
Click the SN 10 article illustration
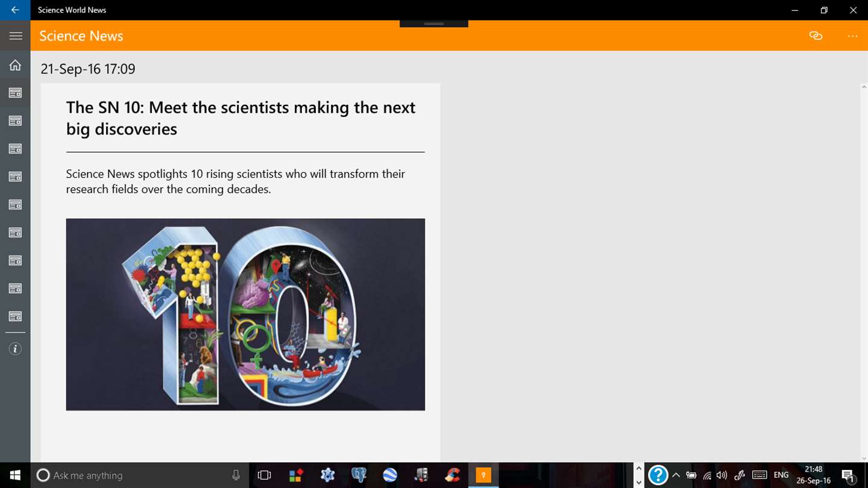tap(245, 314)
